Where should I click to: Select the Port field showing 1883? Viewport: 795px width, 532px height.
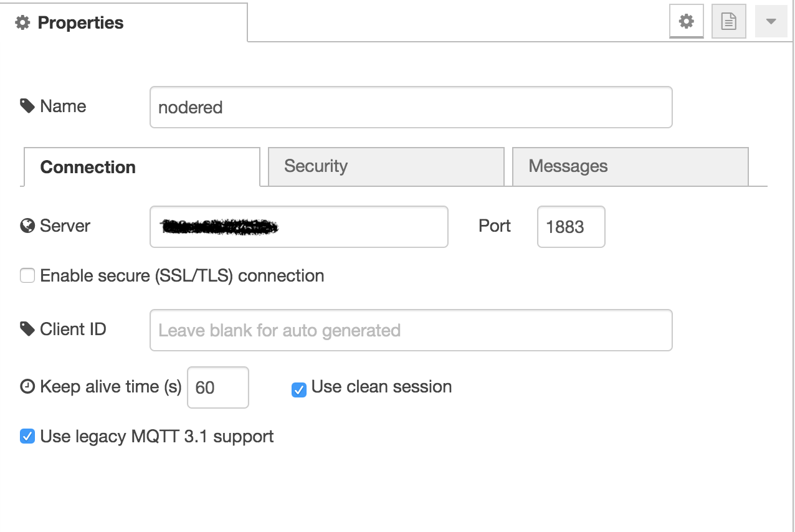[x=570, y=227]
